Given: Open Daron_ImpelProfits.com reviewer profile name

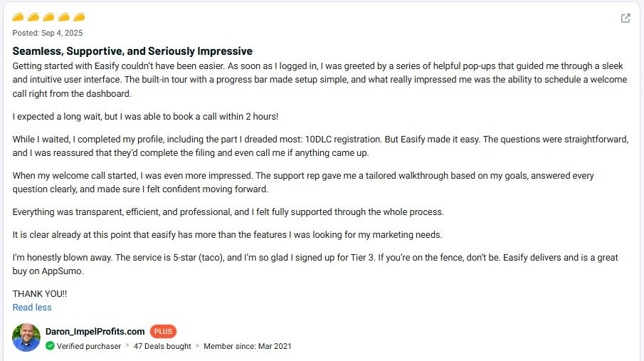Looking at the screenshot, I should tap(95, 331).
